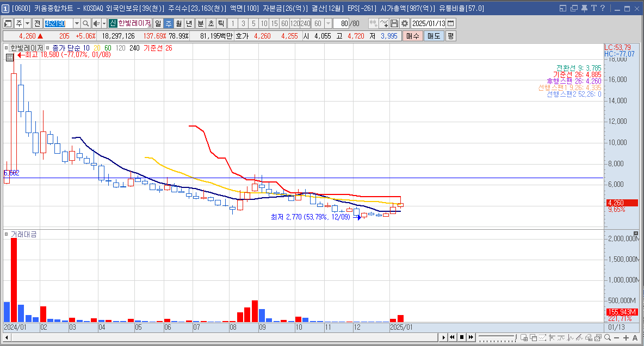Select weekly chart period 주
Viewport: 644px width, 346px height.
pos(169,23)
